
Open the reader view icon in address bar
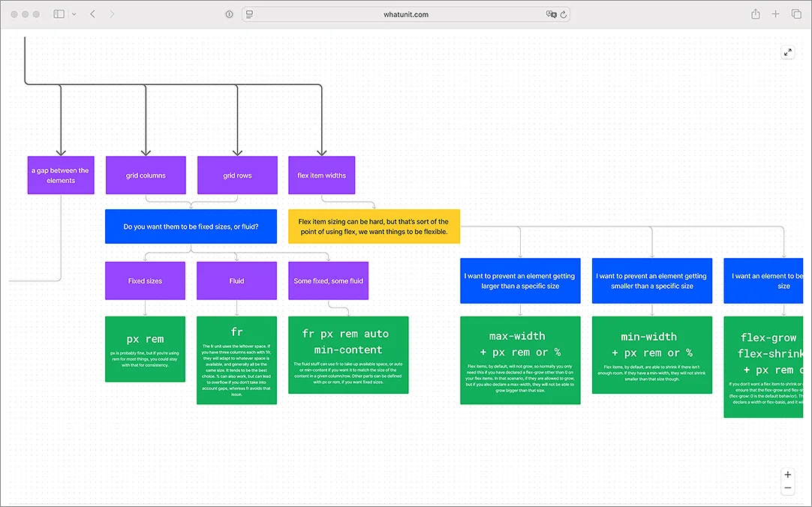click(x=250, y=14)
